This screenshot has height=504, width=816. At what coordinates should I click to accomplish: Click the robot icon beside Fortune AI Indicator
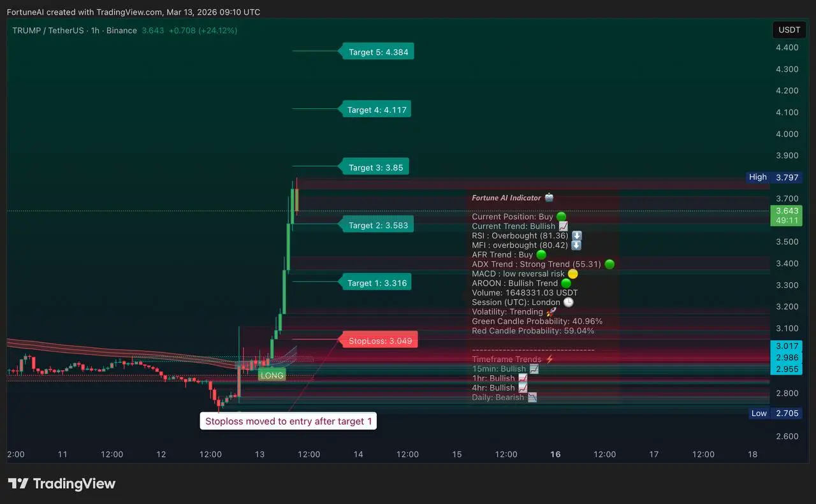[549, 198]
